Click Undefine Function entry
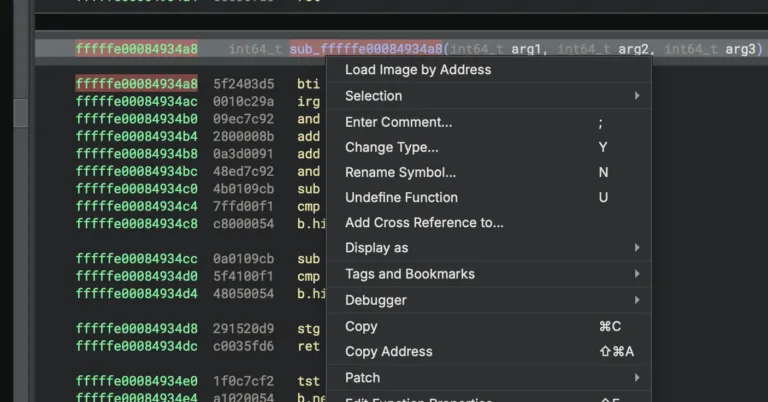The height and width of the screenshot is (402, 768). (401, 197)
